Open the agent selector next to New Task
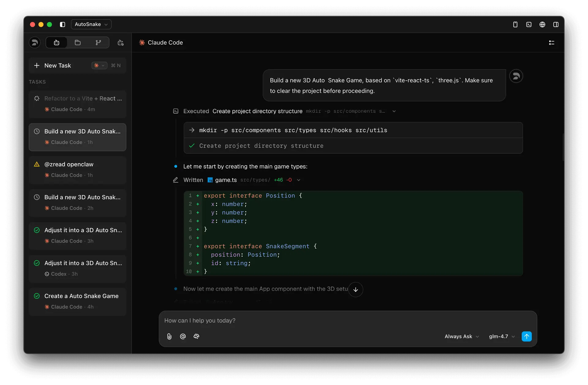 pyautogui.click(x=99, y=65)
